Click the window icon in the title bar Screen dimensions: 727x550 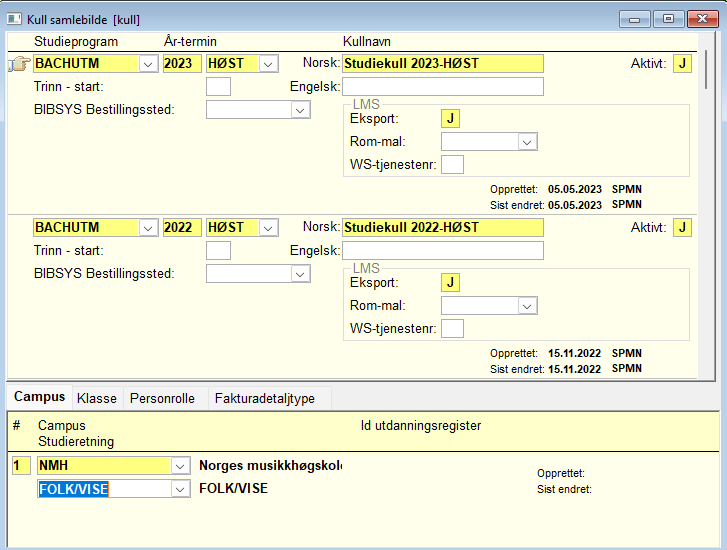(14, 19)
